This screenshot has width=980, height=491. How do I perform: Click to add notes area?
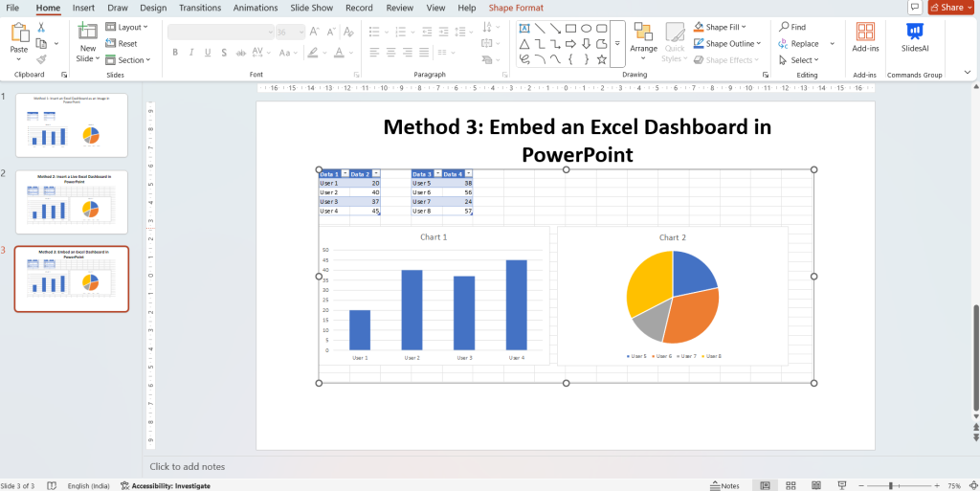187,467
